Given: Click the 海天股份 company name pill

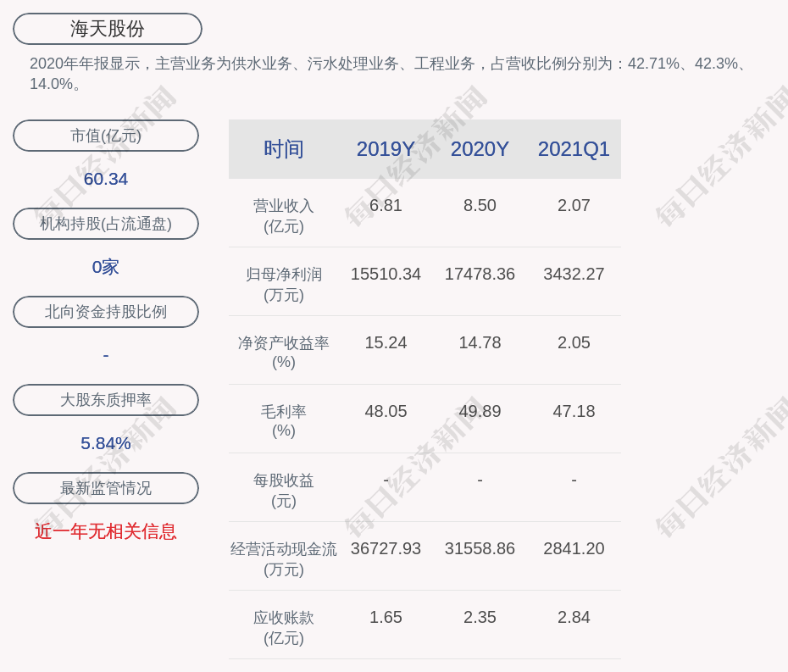Looking at the screenshot, I should point(108,29).
